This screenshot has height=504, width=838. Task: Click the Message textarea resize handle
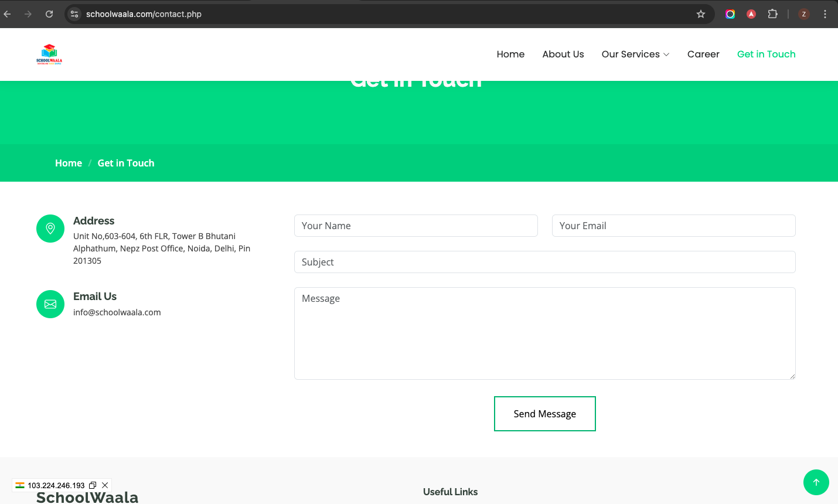pyautogui.click(x=792, y=376)
